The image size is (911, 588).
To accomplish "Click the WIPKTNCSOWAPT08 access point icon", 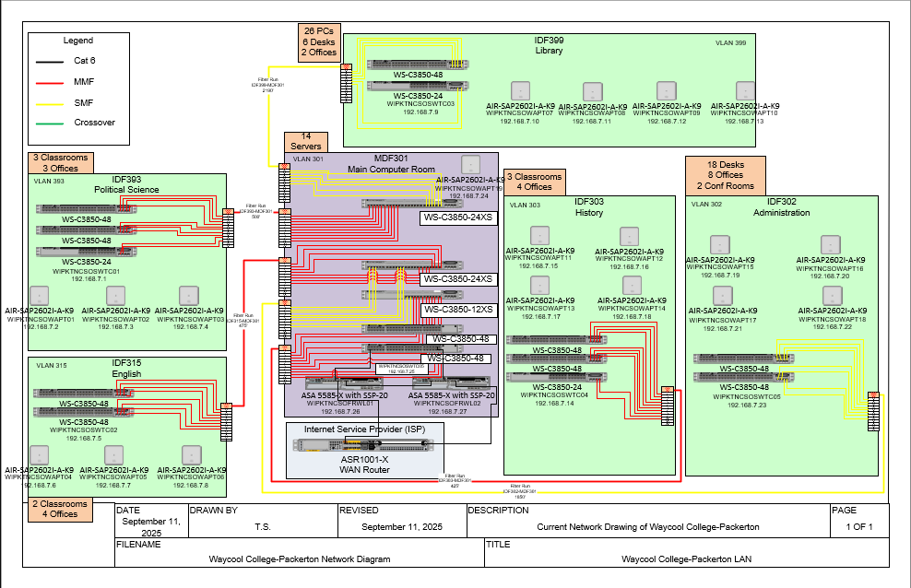I will pos(593,92).
